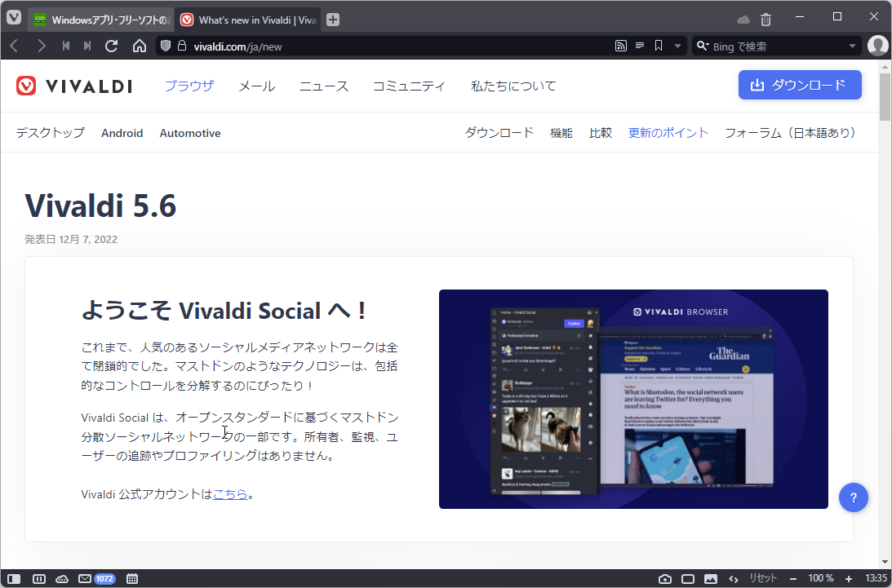Open the 更新のポイント menu item
Screen dimensions: 892x588
pos(668,132)
